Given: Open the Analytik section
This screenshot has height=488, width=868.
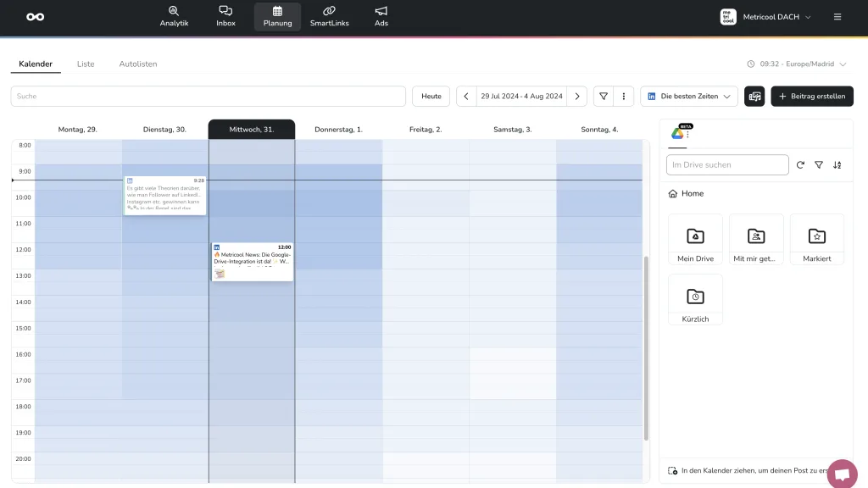Looking at the screenshot, I should point(174,16).
